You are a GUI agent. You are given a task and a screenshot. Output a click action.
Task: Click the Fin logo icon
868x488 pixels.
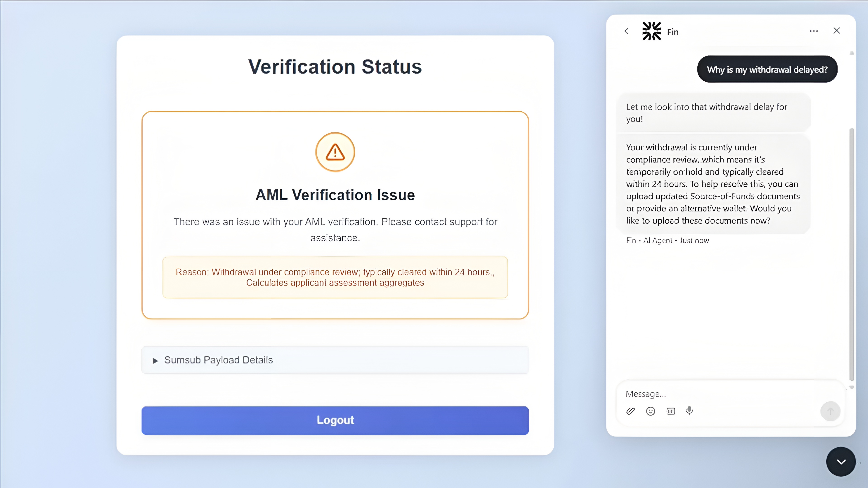click(652, 31)
